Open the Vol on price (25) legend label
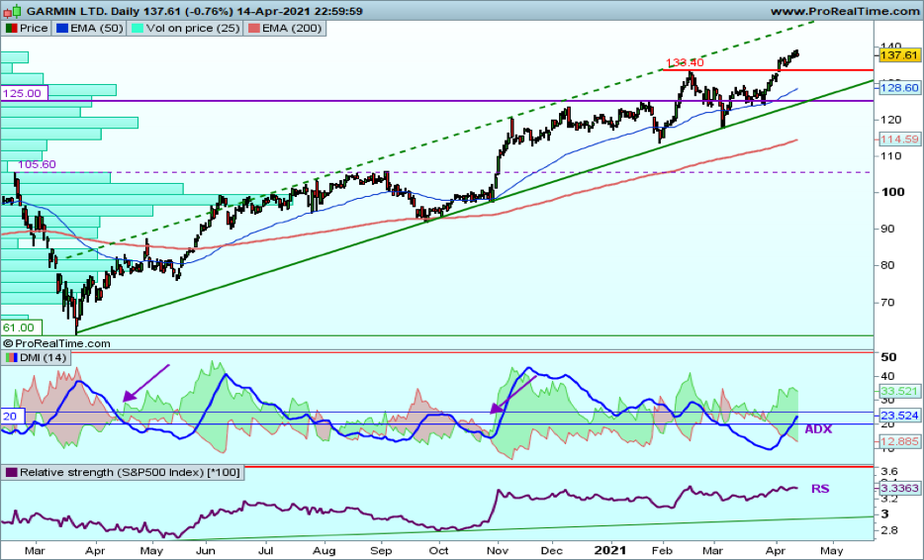The height and width of the screenshot is (560, 924). [x=193, y=28]
